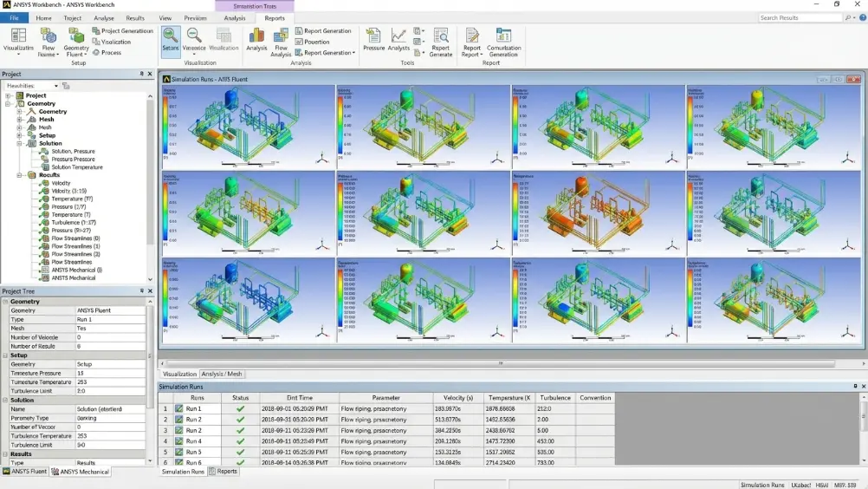Close the Simulation Runs bottom panel
The width and height of the screenshot is (868, 489).
(x=863, y=387)
